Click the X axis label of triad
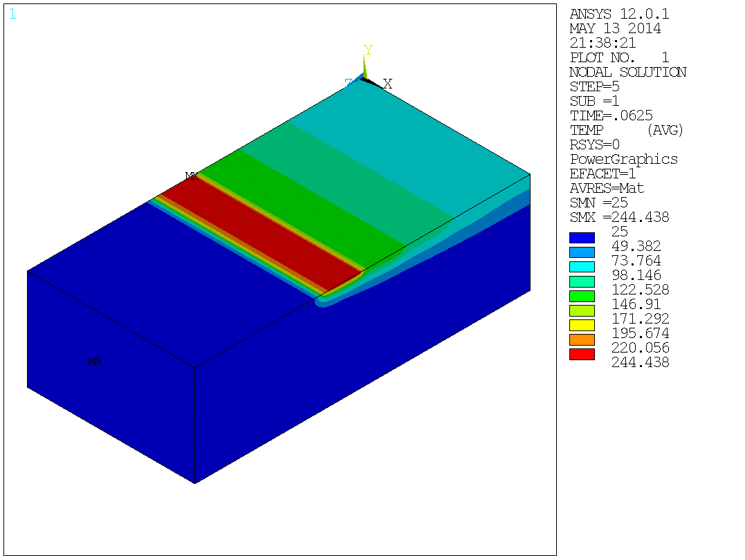Viewport: 745px width, 560px height. pos(387,84)
